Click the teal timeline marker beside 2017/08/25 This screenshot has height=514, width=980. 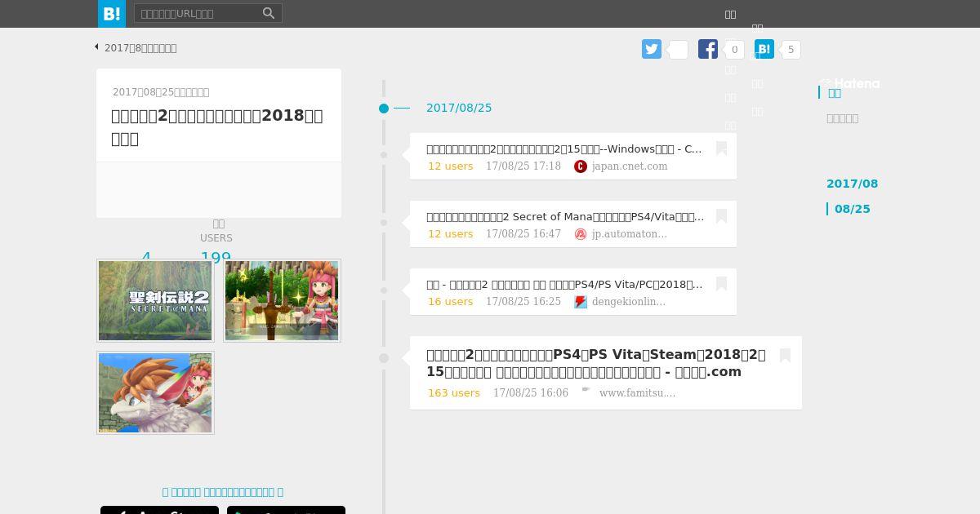(x=384, y=108)
